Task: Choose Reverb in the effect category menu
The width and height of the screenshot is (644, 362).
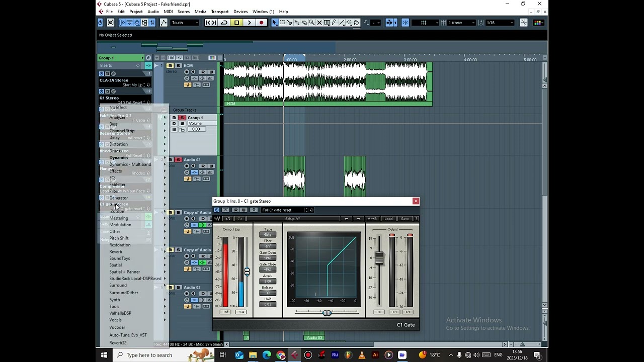Action: click(116, 252)
